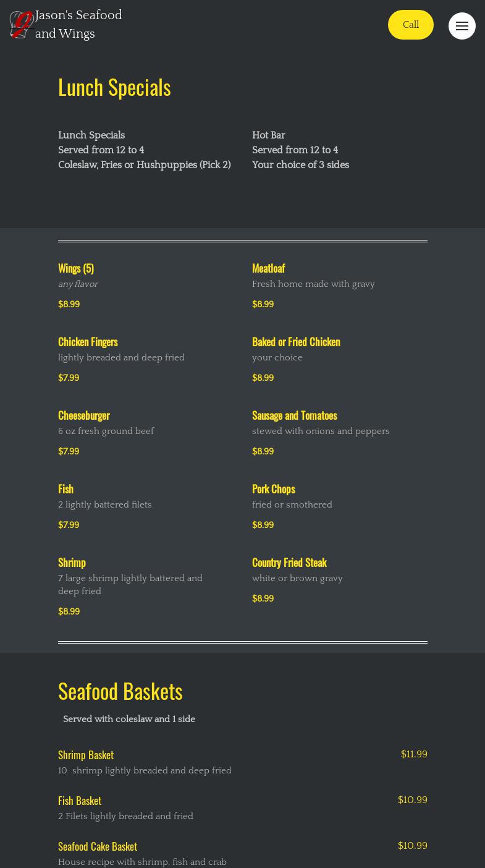This screenshot has width=485, height=868.
Task: Select Sausage and Tomatoes item
Action: pyautogui.click(x=294, y=415)
